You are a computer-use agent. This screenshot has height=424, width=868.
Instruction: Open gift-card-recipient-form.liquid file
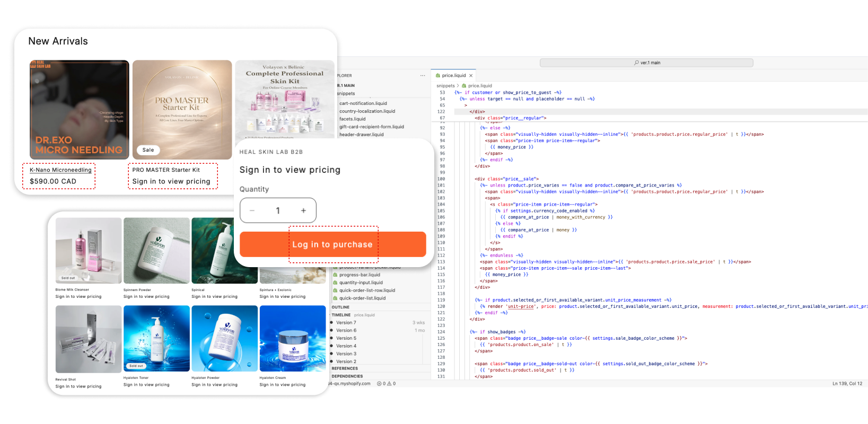[x=372, y=127]
